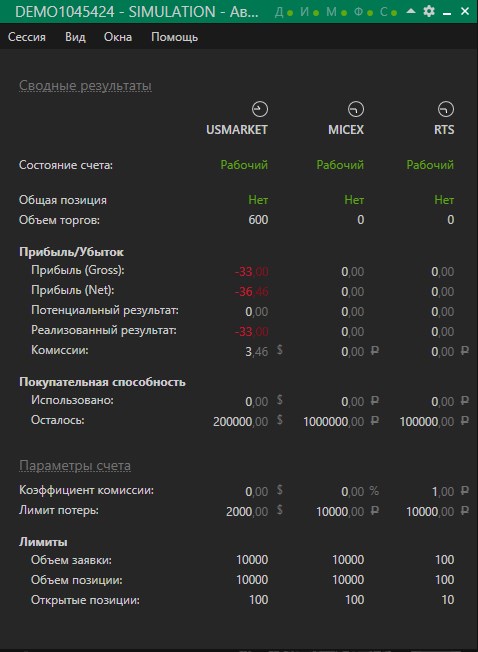
Task: Click the И status indicator
Action: (x=310, y=12)
